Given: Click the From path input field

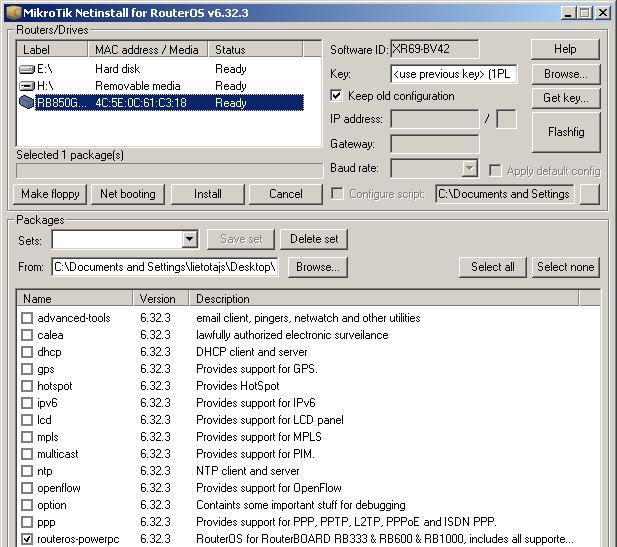Looking at the screenshot, I should pos(165,267).
